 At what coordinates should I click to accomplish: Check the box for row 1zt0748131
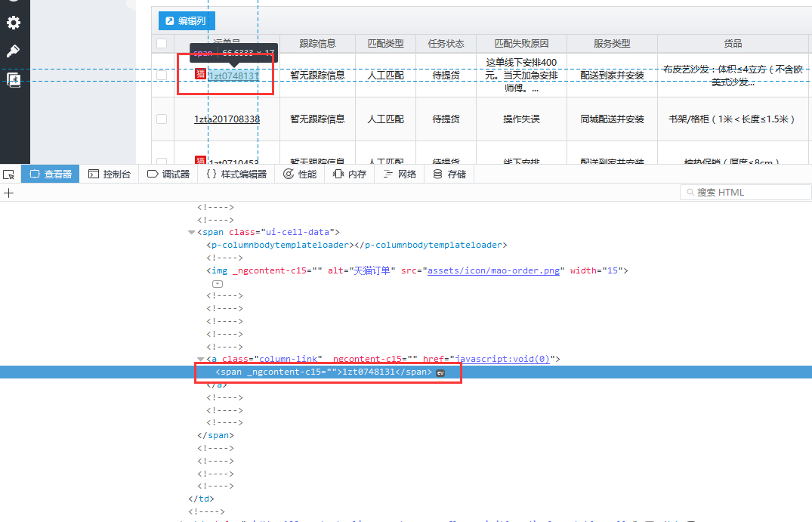162,75
